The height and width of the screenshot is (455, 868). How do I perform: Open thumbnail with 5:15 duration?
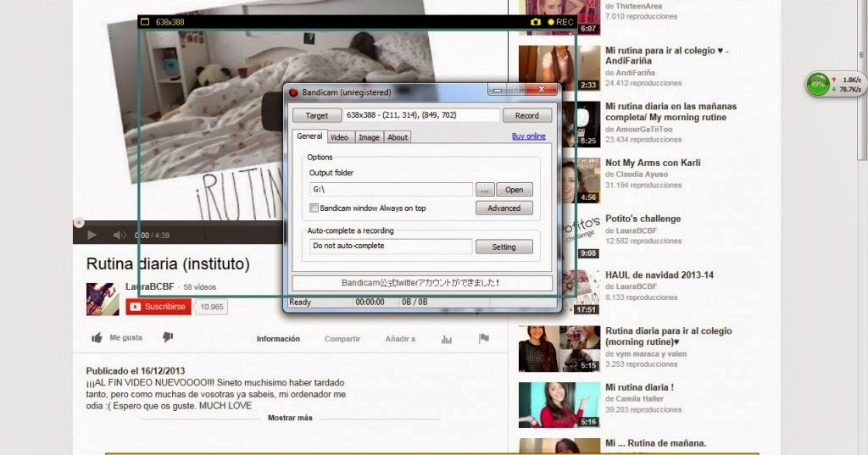coord(559,348)
